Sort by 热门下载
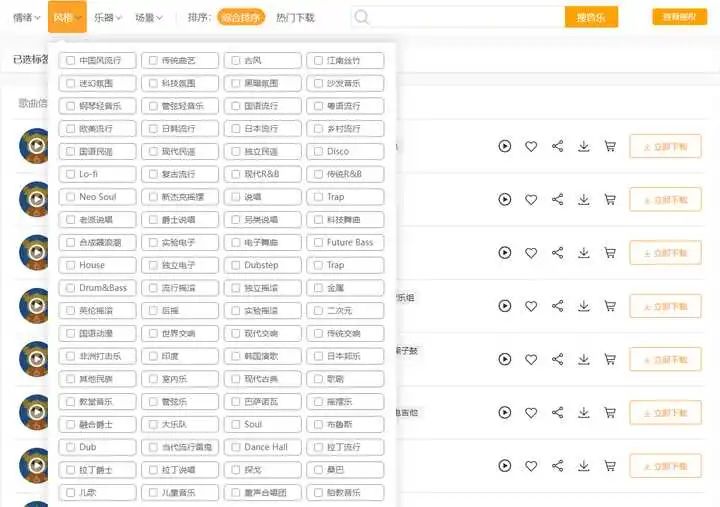This screenshot has height=507, width=720. (295, 17)
